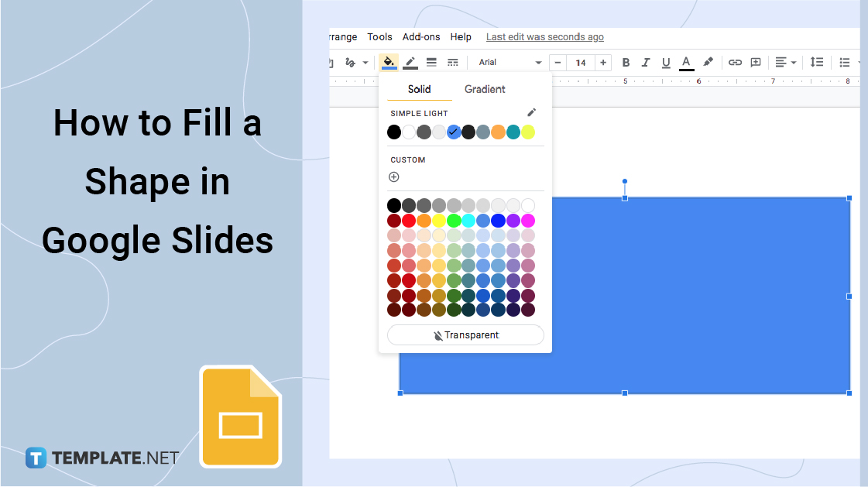Click the Last edit was seconds ago link
The height and width of the screenshot is (487, 868).
[544, 36]
